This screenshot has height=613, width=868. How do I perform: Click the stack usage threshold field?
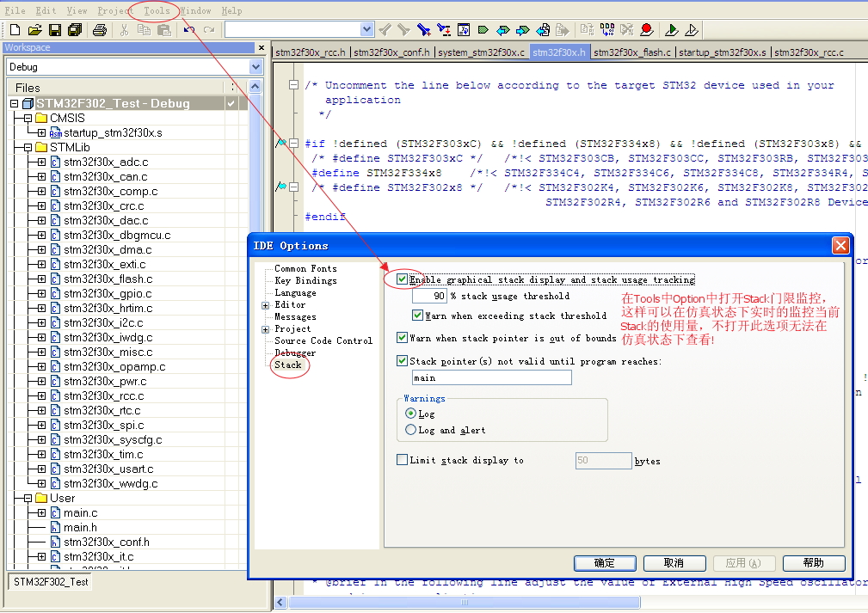click(x=429, y=296)
